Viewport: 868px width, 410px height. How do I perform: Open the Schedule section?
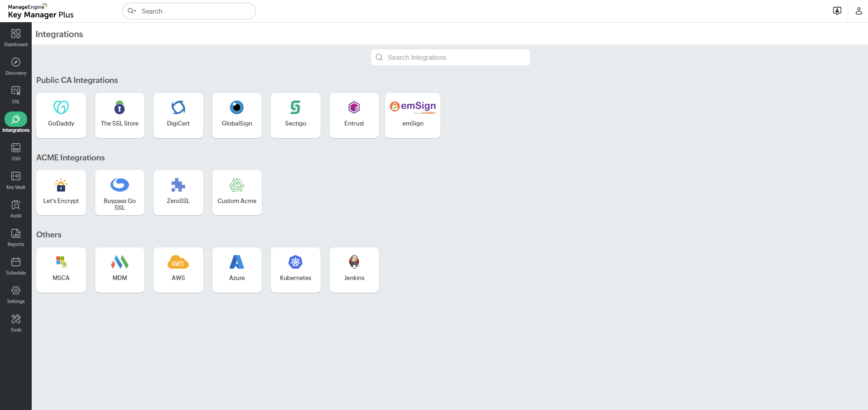pos(16,266)
